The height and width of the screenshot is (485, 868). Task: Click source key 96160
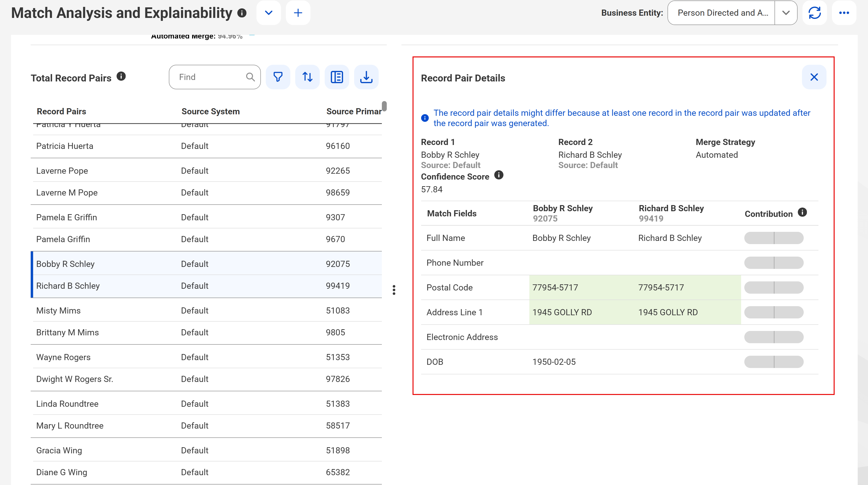(x=338, y=146)
